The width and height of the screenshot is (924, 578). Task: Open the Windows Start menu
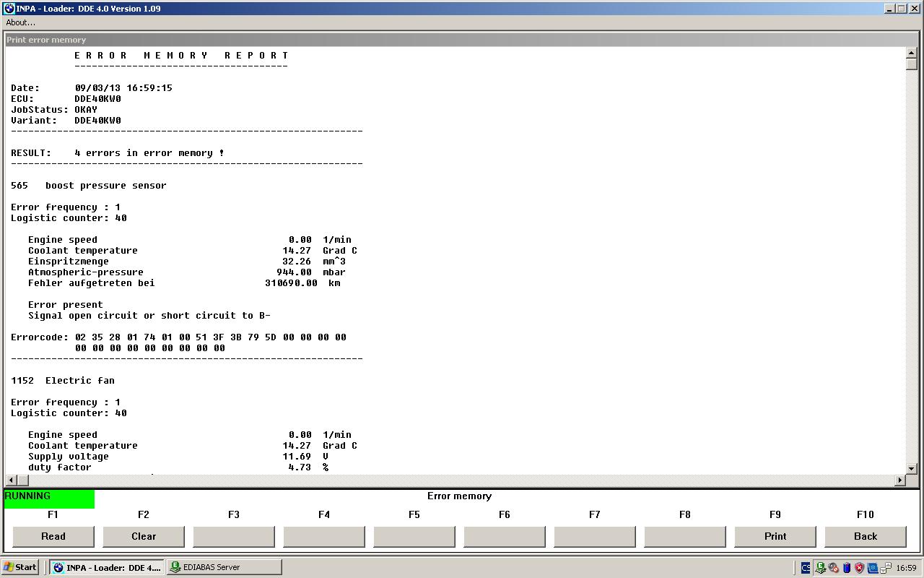click(20, 567)
